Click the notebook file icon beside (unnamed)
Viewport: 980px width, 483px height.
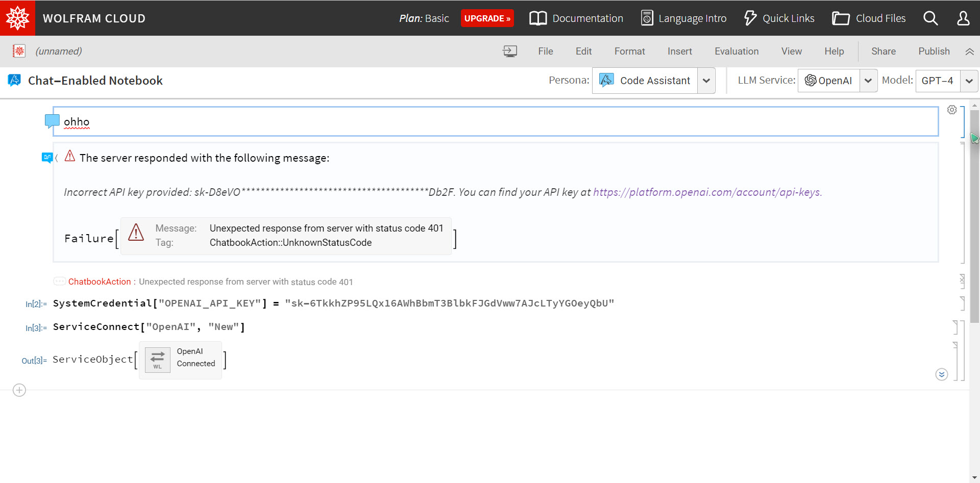click(x=19, y=51)
